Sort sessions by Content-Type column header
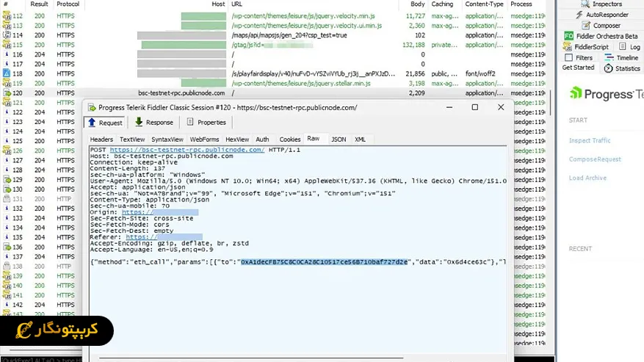Screen dimensions: 644x362 pos(484,4)
